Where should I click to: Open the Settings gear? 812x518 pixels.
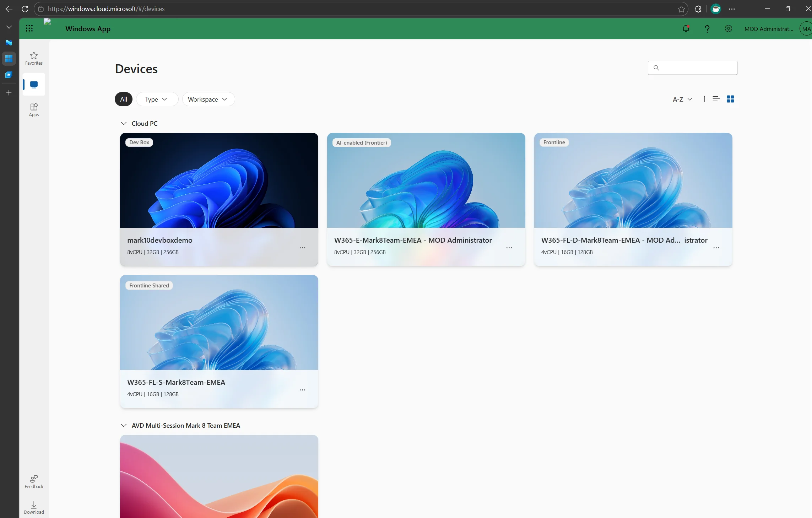[729, 28]
